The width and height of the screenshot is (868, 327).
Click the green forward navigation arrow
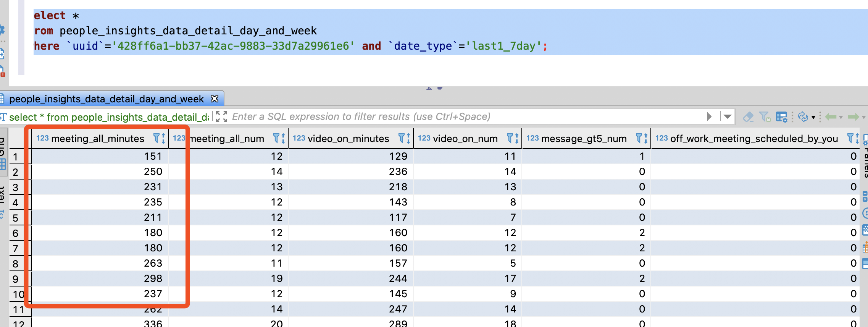tap(853, 117)
